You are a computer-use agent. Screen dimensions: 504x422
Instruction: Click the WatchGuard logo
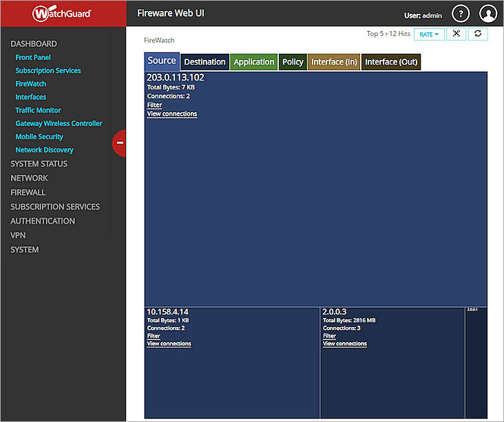click(63, 13)
